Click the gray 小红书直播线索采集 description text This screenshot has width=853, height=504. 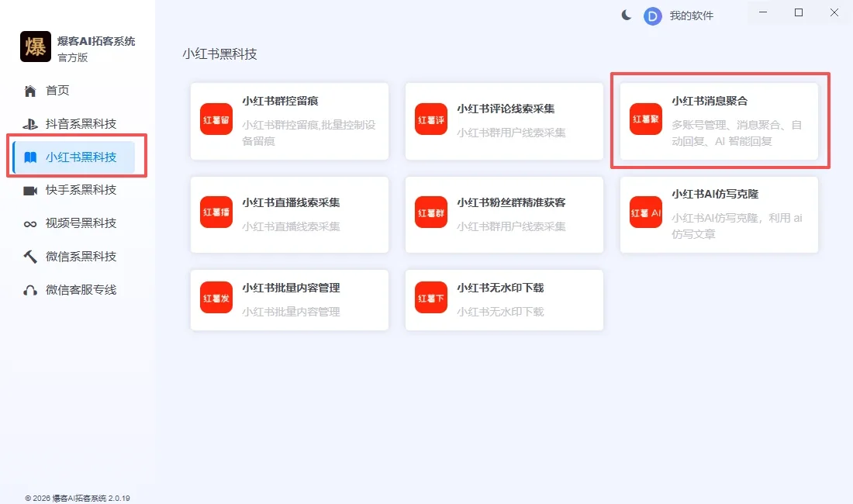point(291,226)
